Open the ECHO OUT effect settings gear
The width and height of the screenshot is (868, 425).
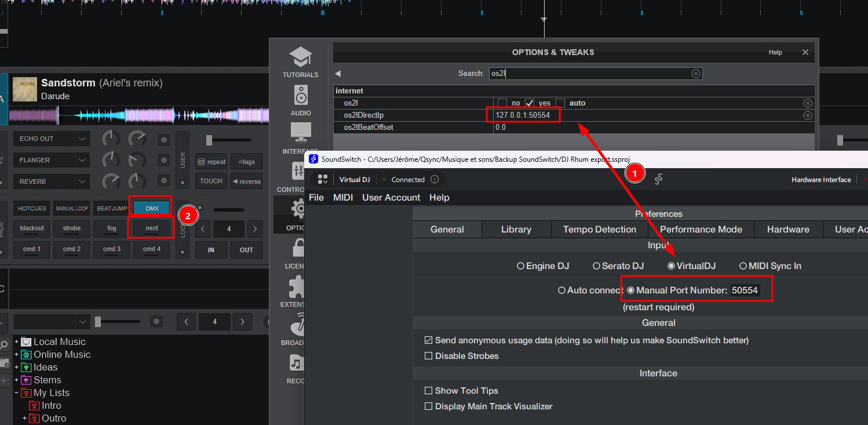tap(164, 139)
